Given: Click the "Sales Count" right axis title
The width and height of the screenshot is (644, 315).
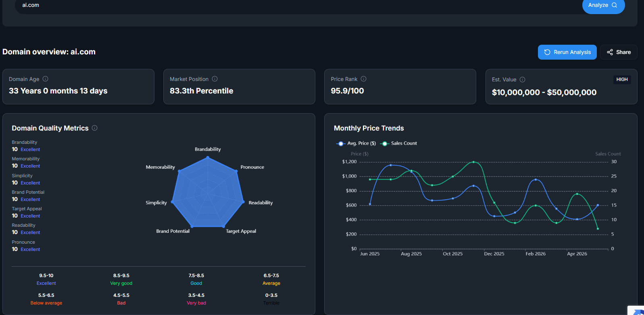Looking at the screenshot, I should coord(608,154).
